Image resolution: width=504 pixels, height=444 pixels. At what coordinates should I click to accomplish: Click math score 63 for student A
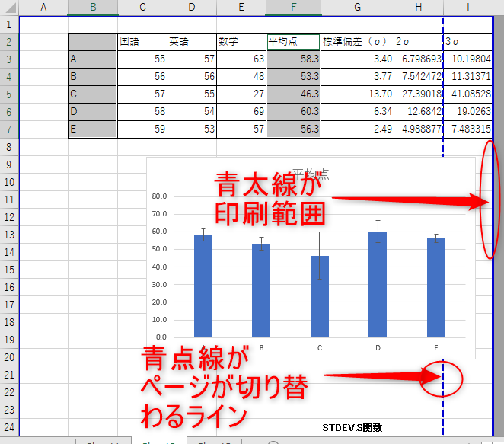tap(241, 59)
